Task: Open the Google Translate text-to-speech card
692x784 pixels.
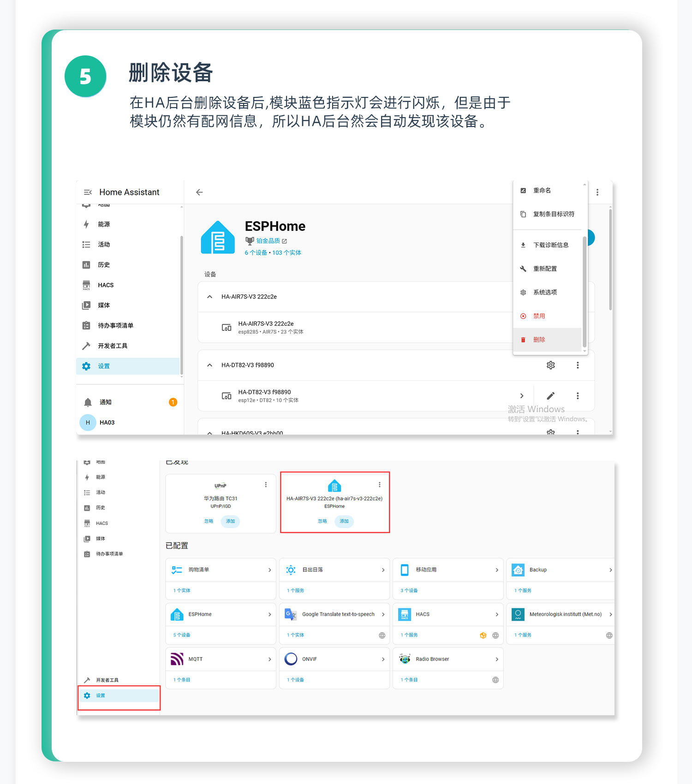Action: coord(334,615)
